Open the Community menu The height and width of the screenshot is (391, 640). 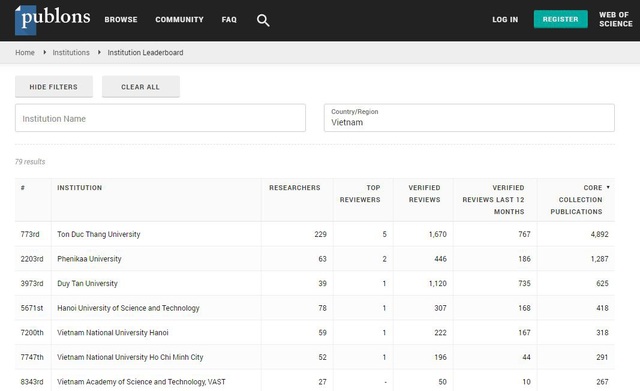[179, 20]
